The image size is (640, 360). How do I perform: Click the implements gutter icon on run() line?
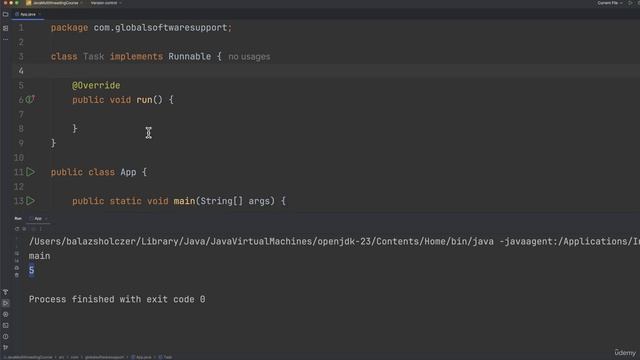click(x=30, y=99)
